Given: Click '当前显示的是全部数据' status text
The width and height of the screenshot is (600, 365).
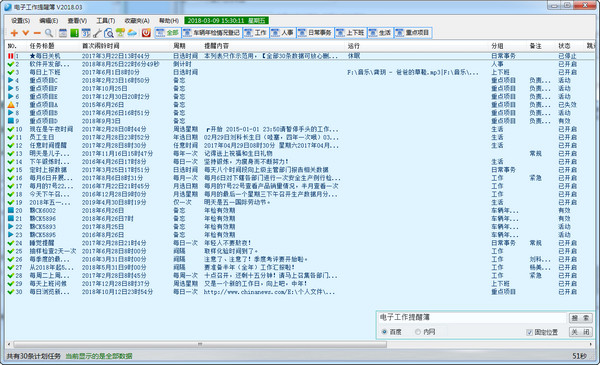Looking at the screenshot, I should click(99, 356).
